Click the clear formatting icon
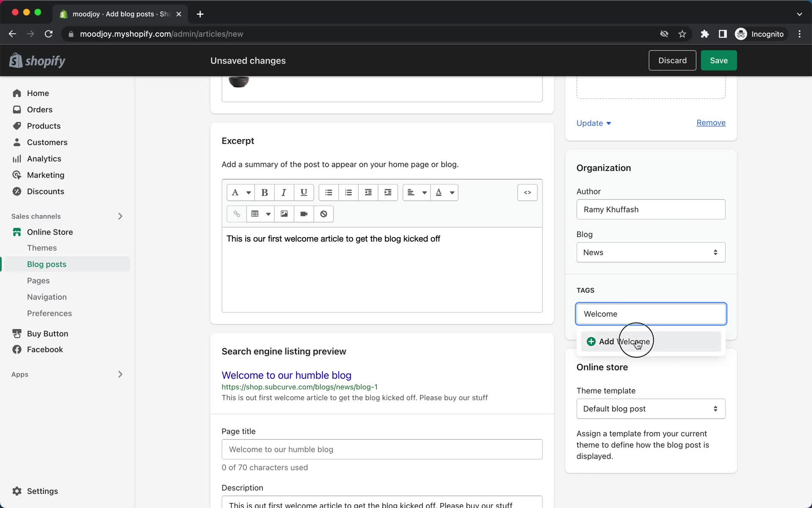The height and width of the screenshot is (508, 812). click(x=324, y=214)
